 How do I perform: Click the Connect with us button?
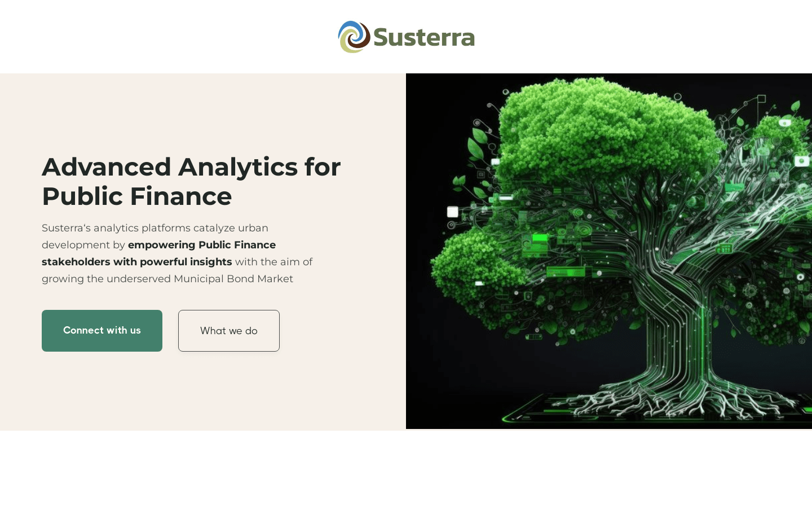click(102, 331)
